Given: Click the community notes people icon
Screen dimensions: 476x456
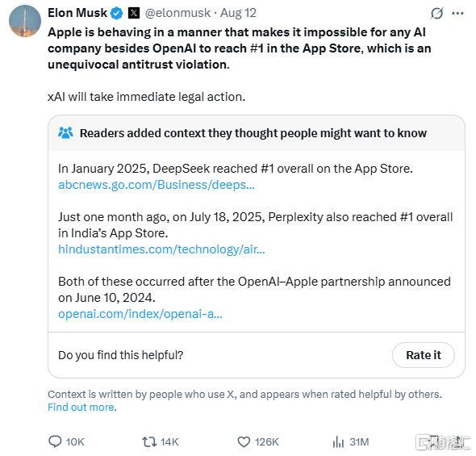Looking at the screenshot, I should click(65, 133).
